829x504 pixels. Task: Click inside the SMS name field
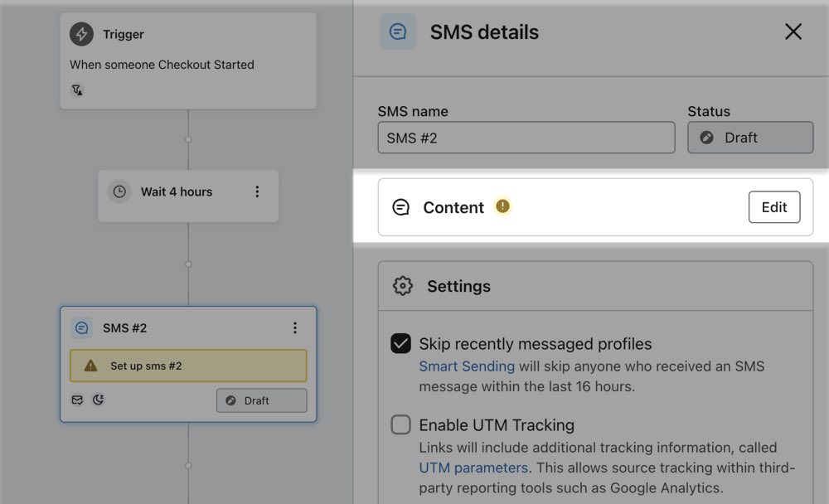click(x=526, y=138)
